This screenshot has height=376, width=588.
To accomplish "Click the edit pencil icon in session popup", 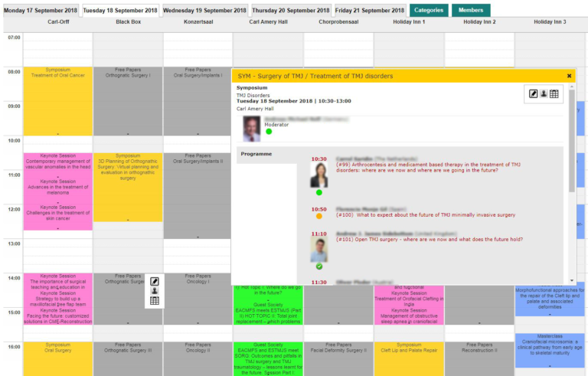I will coord(533,94).
